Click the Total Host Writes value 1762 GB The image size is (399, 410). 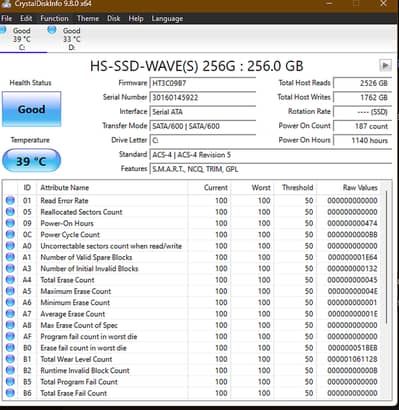click(362, 98)
